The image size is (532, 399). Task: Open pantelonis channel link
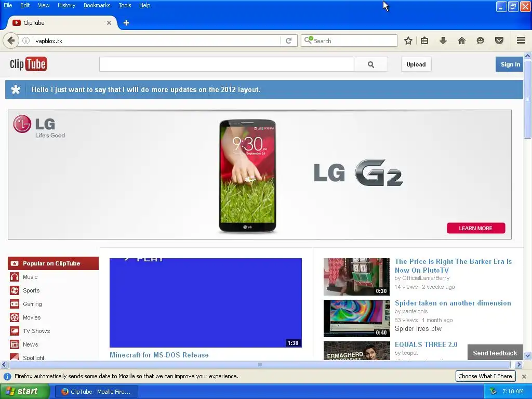415,312
